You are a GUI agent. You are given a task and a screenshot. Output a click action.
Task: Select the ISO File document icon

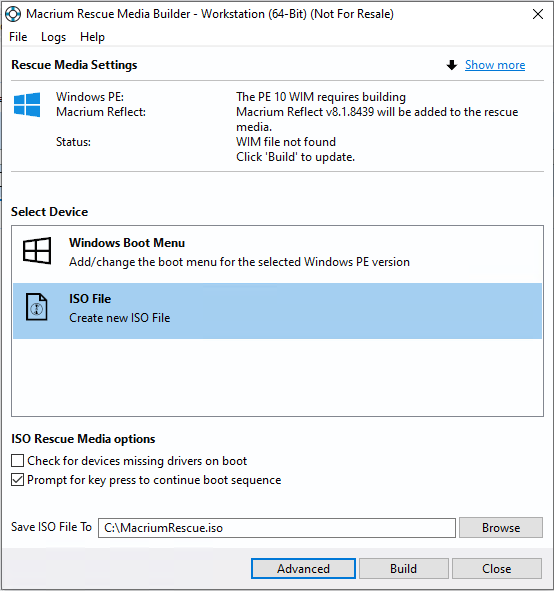37,307
